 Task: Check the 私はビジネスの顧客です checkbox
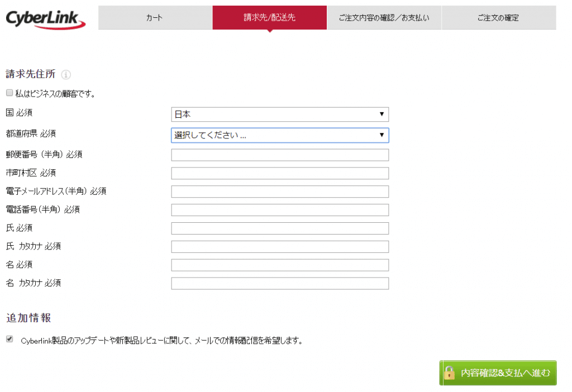9,93
